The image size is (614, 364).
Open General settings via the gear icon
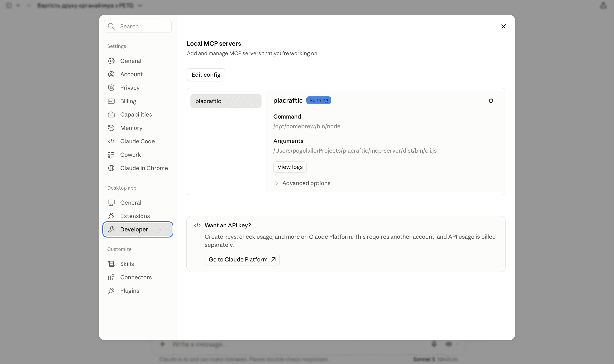coord(111,61)
